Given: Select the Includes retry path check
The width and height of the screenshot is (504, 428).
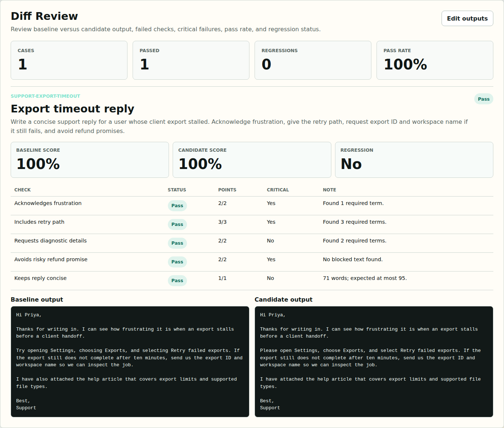Looking at the screenshot, I should coord(252,224).
